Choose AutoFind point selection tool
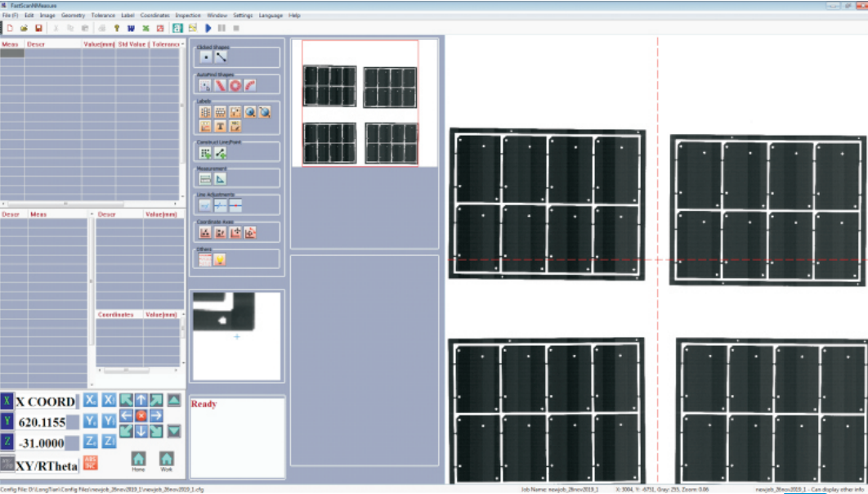This screenshot has width=868, height=494. pos(205,85)
